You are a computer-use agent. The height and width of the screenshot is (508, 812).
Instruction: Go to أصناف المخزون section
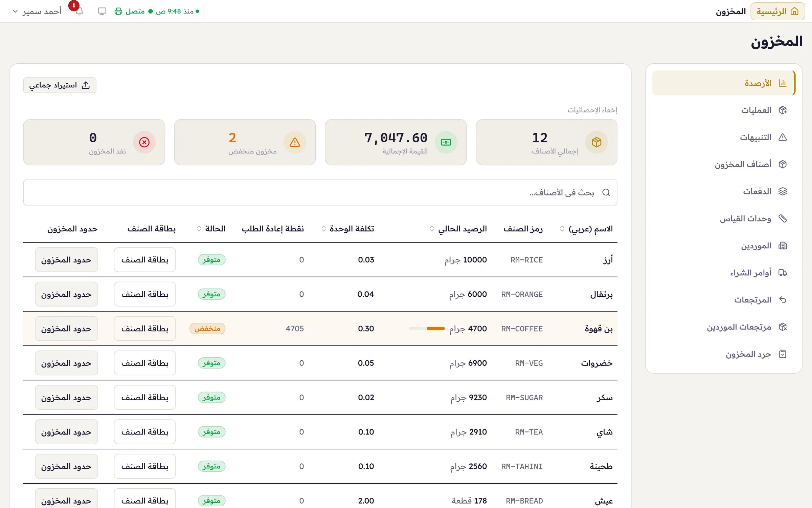(x=724, y=164)
